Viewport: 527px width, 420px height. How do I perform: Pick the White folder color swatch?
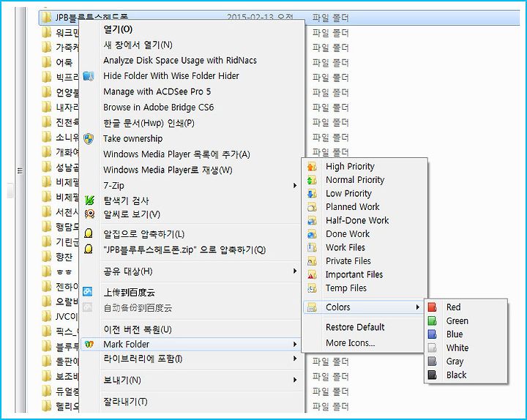[433, 348]
